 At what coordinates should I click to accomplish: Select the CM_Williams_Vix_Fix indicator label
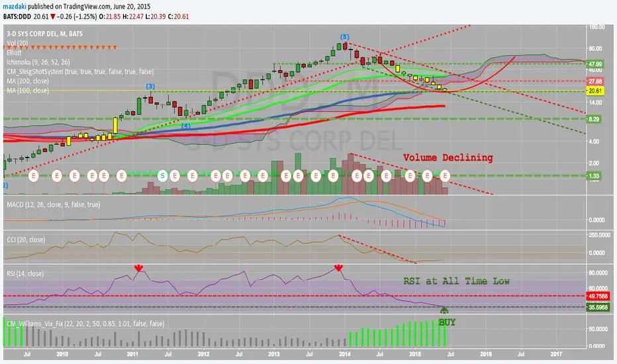[x=85, y=324]
